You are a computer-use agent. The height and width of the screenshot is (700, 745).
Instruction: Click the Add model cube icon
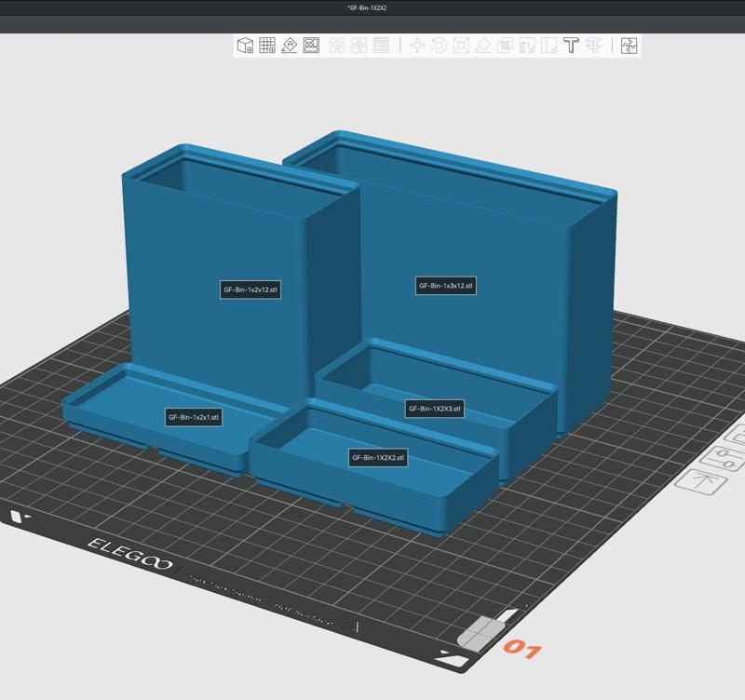coord(245,46)
